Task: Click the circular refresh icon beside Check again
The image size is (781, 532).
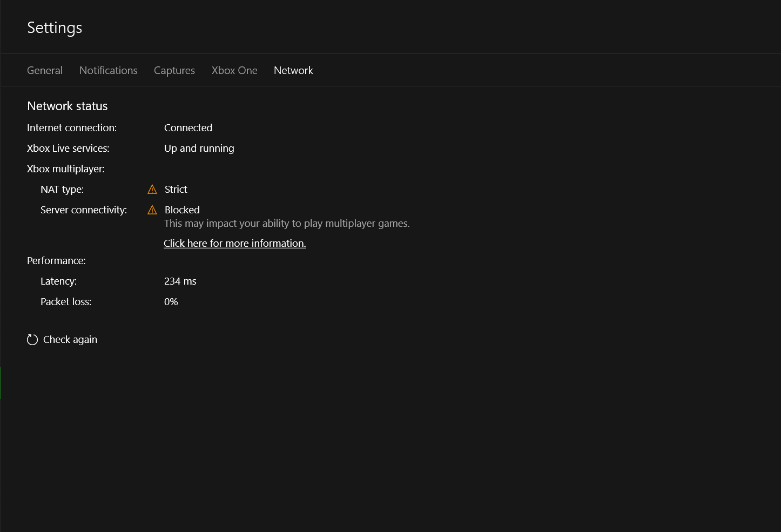Action: pos(32,340)
